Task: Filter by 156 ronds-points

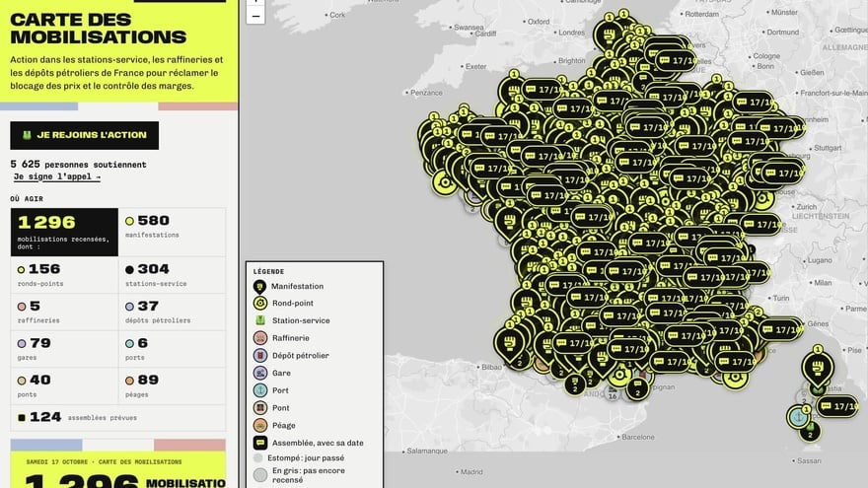Action: (64, 275)
